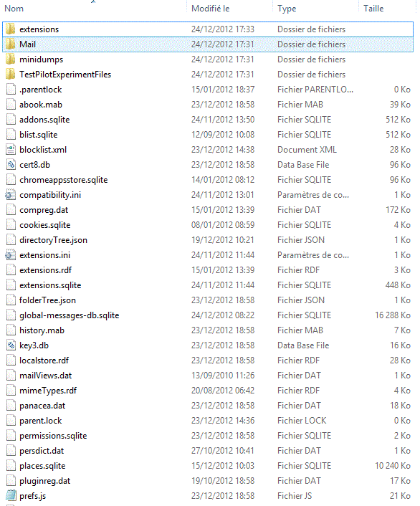
Task: Select the abook.mab file
Action: [x=208, y=105]
